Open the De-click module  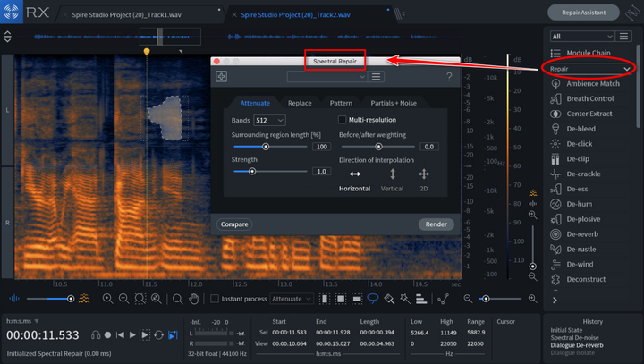click(579, 144)
